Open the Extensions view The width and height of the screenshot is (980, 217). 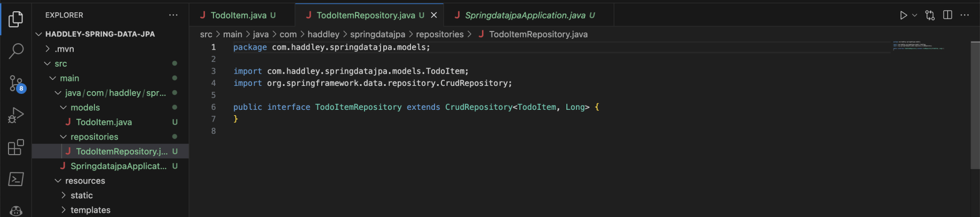tap(16, 147)
